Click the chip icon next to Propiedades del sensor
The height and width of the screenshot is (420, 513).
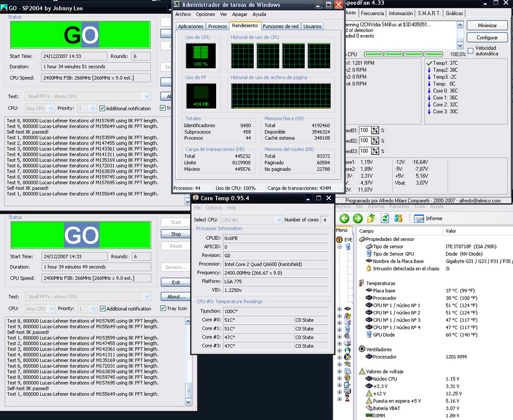click(x=362, y=239)
